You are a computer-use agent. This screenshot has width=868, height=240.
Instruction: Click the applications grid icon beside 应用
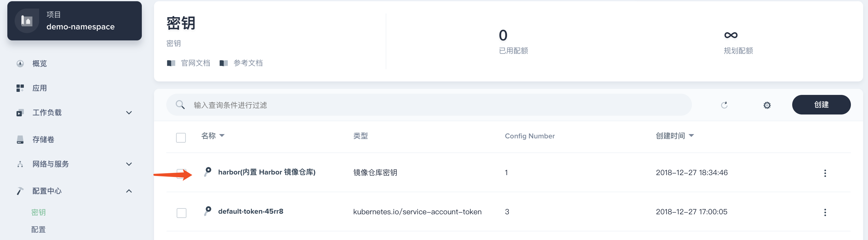[20, 88]
